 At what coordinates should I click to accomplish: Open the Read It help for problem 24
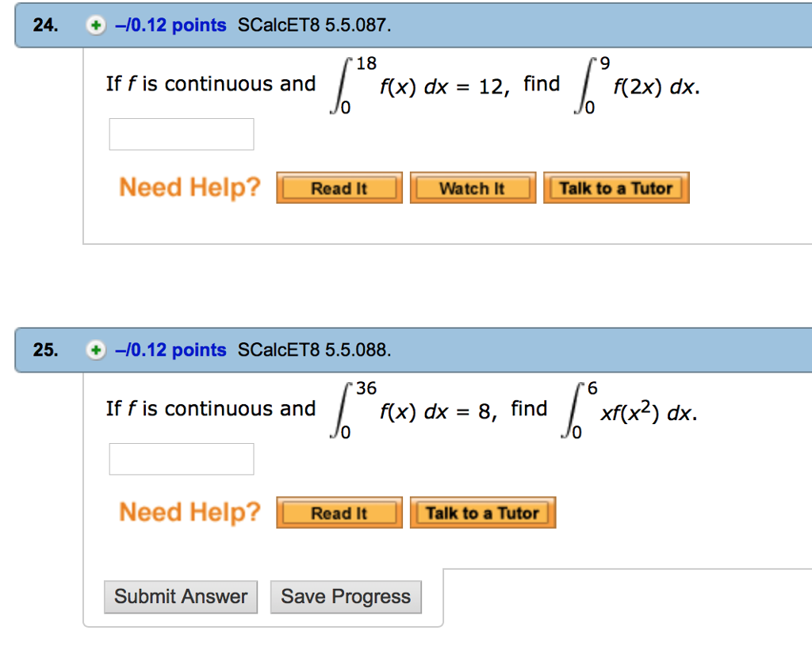pyautogui.click(x=339, y=188)
